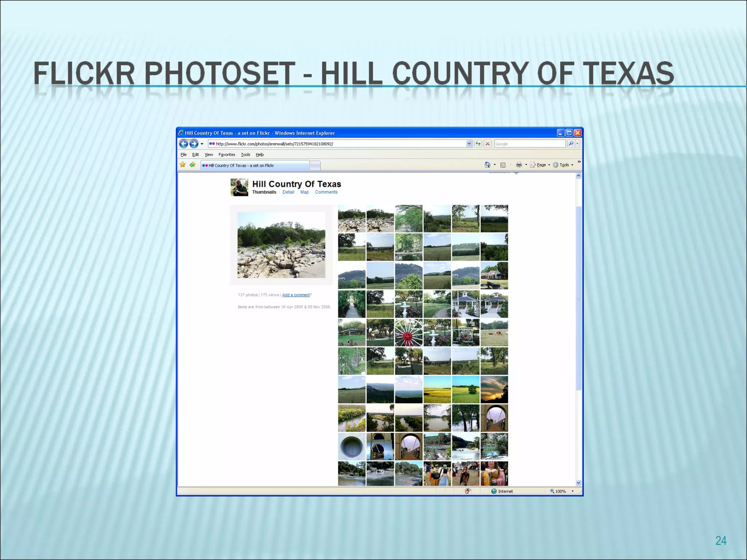Click the browser Forward arrow button
The image size is (747, 560).
[194, 144]
